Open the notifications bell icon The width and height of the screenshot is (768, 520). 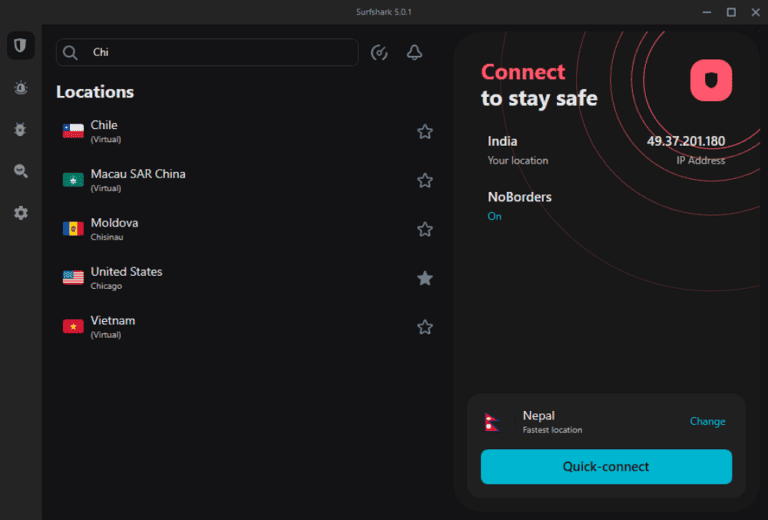pos(414,53)
